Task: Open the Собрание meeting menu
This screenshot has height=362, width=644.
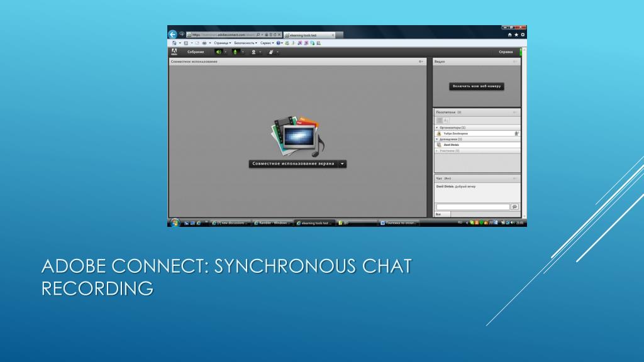Action: 196,52
